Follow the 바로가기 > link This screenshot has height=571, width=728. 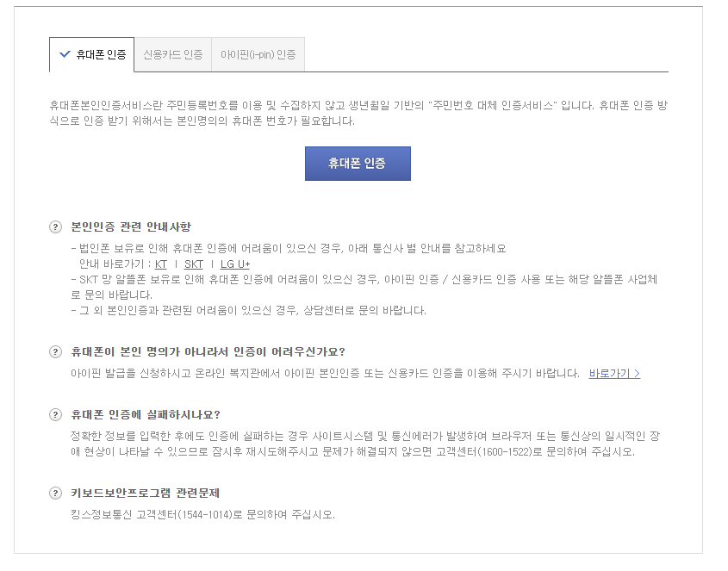[614, 373]
